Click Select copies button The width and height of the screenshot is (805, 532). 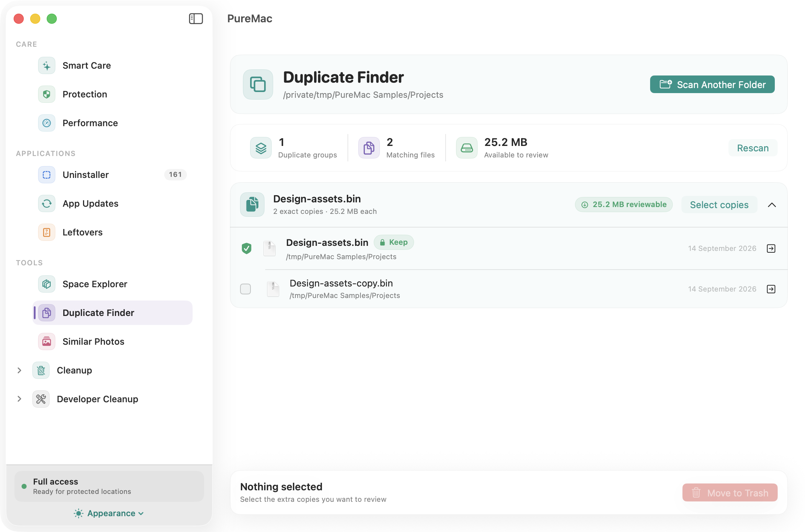point(719,205)
